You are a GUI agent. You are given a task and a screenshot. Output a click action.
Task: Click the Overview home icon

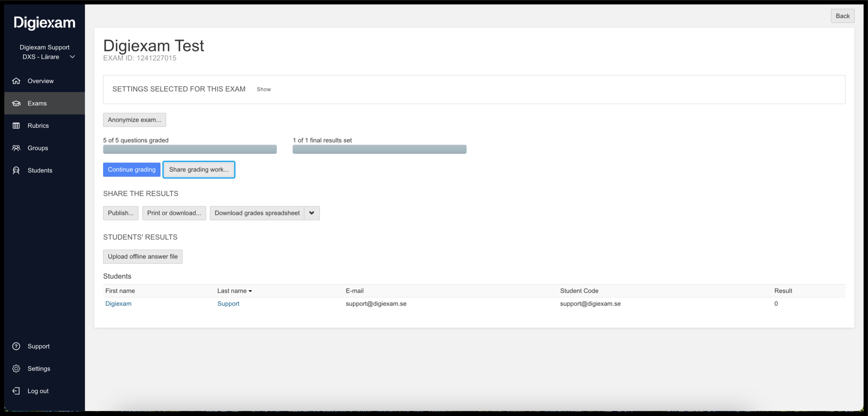pos(16,81)
